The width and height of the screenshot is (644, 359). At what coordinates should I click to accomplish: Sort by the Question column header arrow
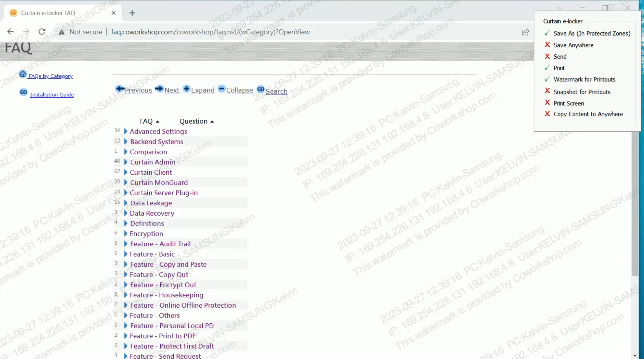212,122
